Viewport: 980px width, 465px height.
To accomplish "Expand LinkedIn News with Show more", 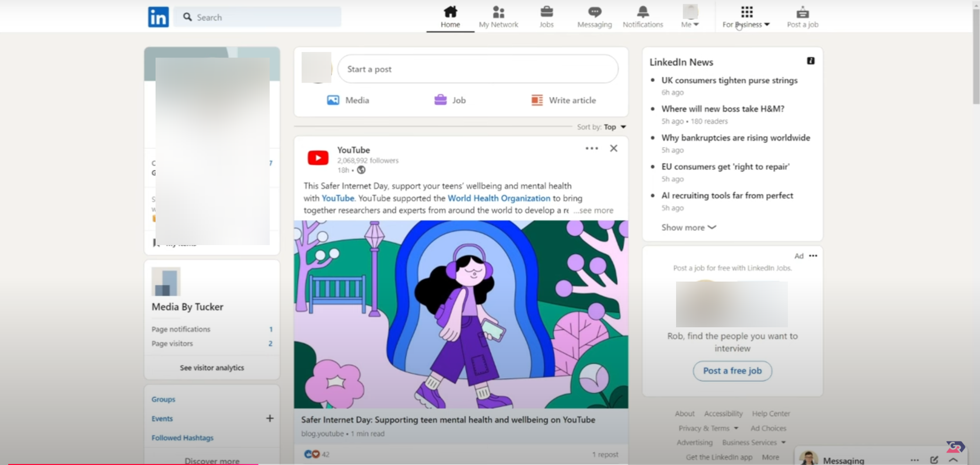I will tap(688, 228).
